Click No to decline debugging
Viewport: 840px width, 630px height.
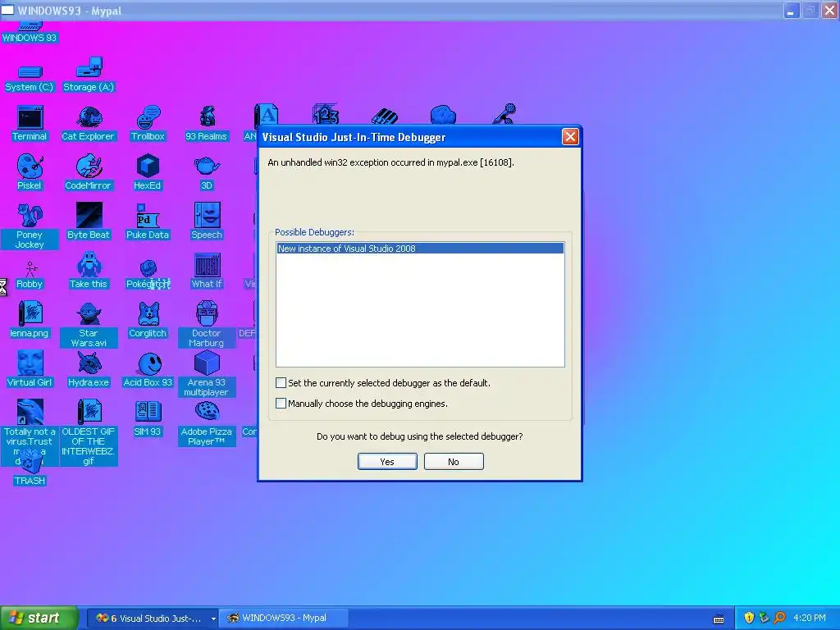pyautogui.click(x=454, y=462)
